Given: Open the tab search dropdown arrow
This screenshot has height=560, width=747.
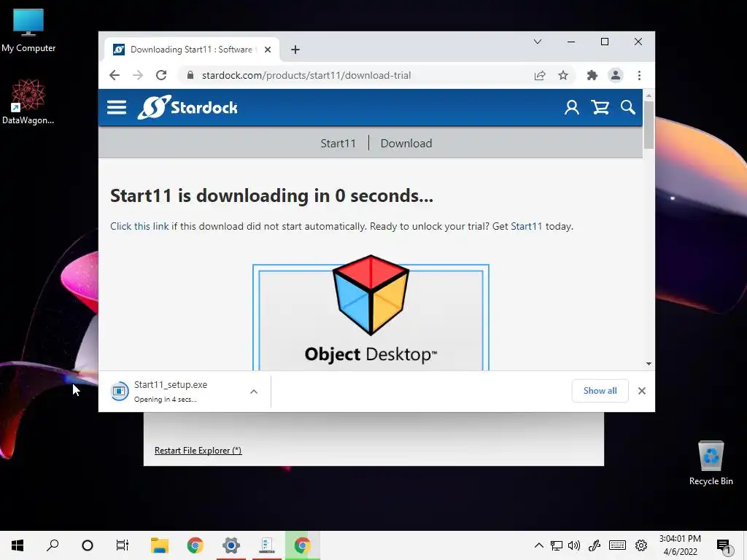Looking at the screenshot, I should click(538, 42).
